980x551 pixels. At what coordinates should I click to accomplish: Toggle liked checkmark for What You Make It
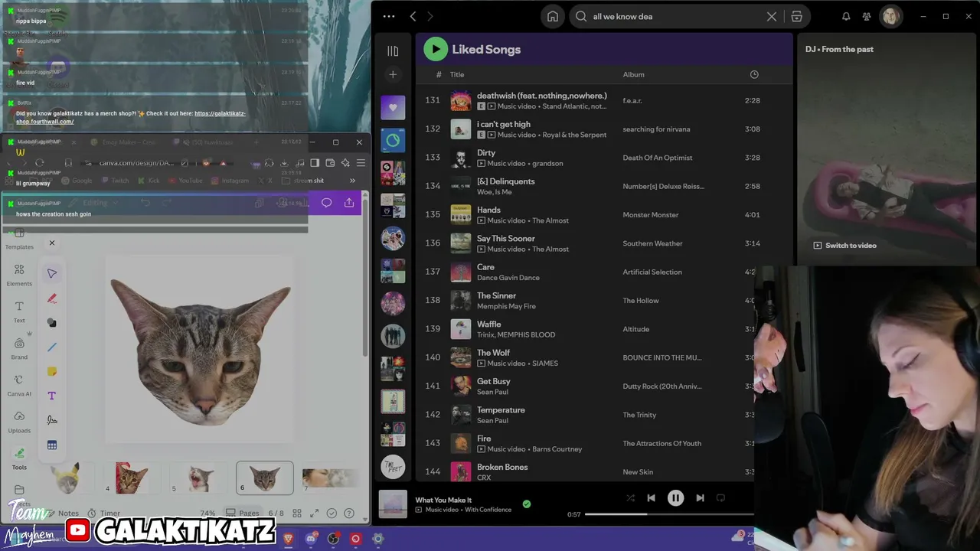(526, 504)
